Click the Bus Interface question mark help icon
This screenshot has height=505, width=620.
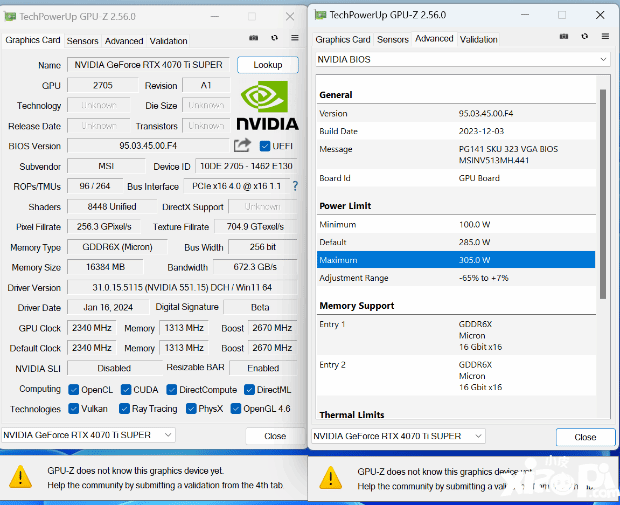(x=295, y=186)
